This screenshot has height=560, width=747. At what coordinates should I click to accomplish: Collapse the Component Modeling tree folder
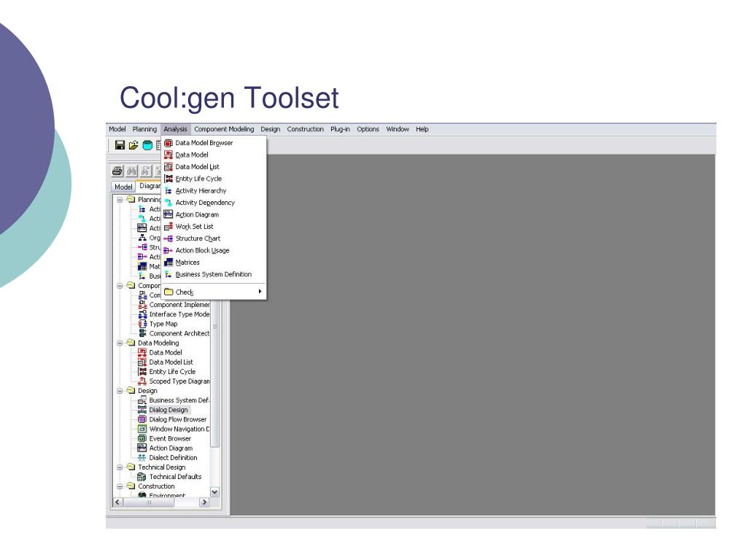point(120,286)
